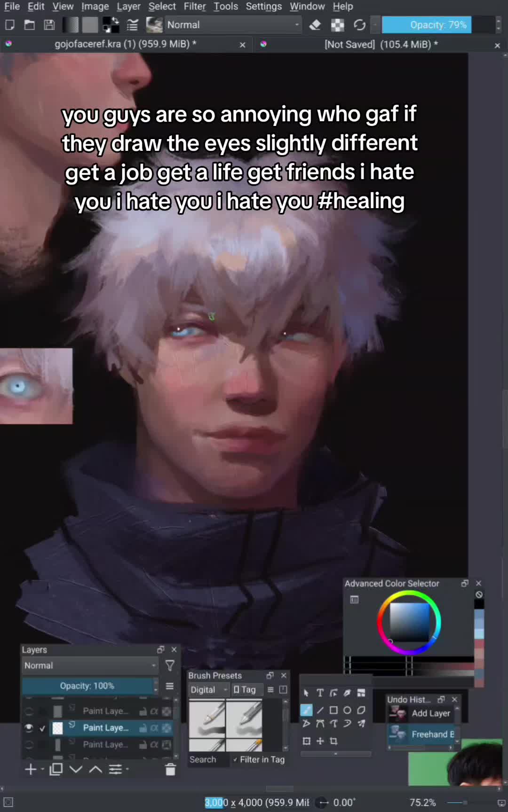Save the document with the floppy icon
This screenshot has width=508, height=812.
(49, 25)
